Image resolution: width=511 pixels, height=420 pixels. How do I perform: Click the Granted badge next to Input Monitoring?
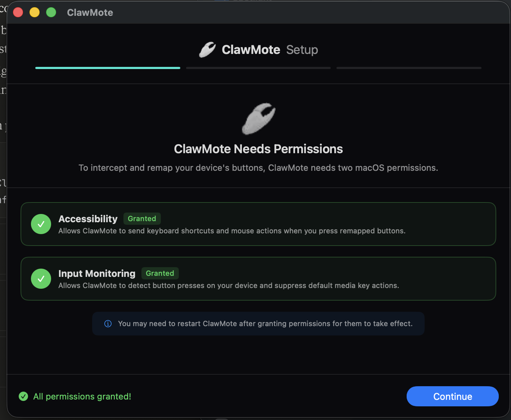pyautogui.click(x=160, y=273)
